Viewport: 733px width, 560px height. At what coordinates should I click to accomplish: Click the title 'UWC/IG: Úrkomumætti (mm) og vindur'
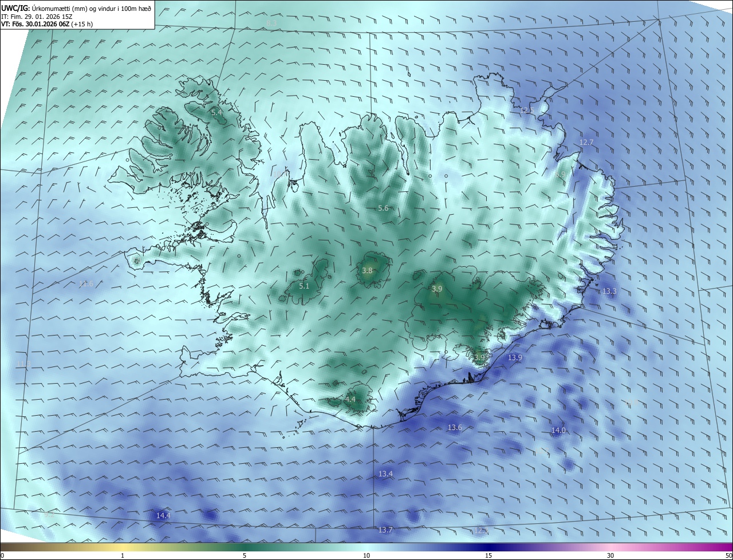[x=77, y=8]
